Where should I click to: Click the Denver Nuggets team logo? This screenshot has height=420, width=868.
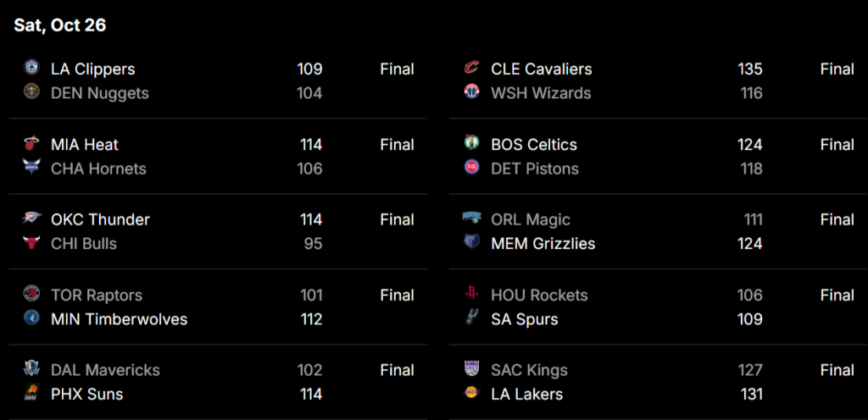pos(32,92)
